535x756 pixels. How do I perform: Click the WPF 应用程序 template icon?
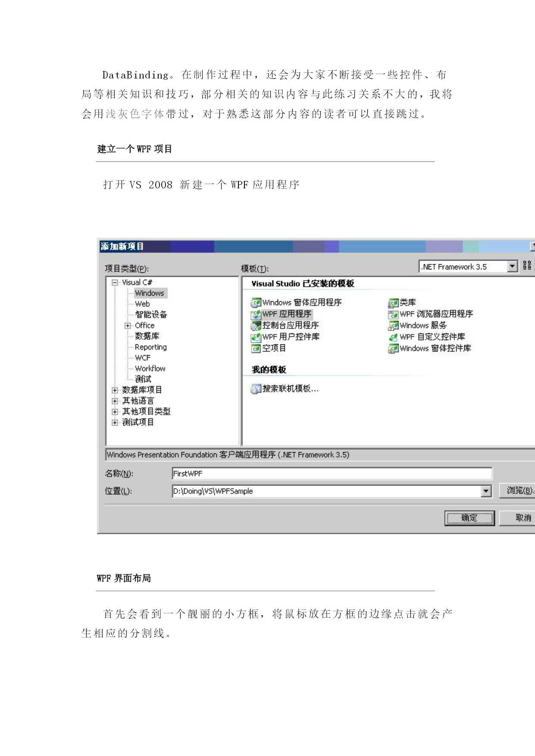tap(256, 314)
